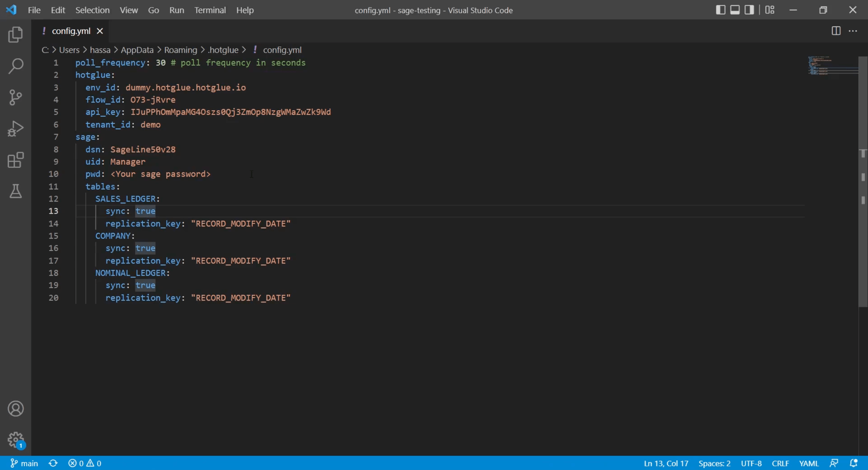Viewport: 868px width, 470px height.
Task: Open notifications bell in status bar
Action: click(x=854, y=463)
